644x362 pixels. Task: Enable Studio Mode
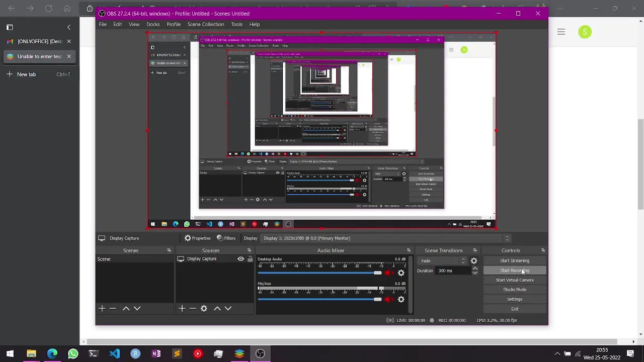click(515, 290)
